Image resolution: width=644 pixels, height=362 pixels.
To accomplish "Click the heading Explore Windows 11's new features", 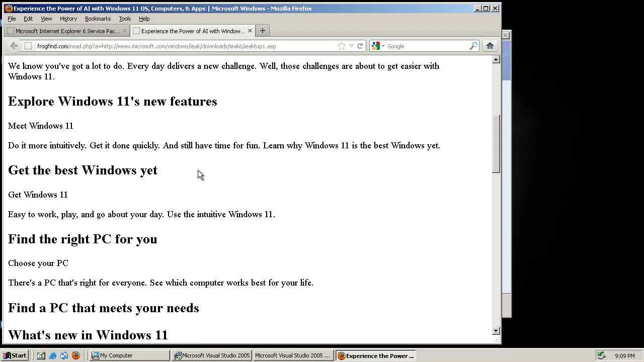I will tap(113, 101).
